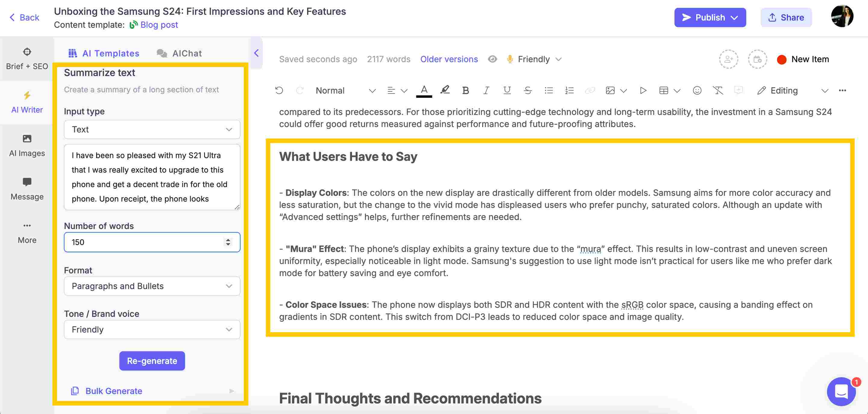
Task: Click the insert table icon
Action: (x=664, y=91)
